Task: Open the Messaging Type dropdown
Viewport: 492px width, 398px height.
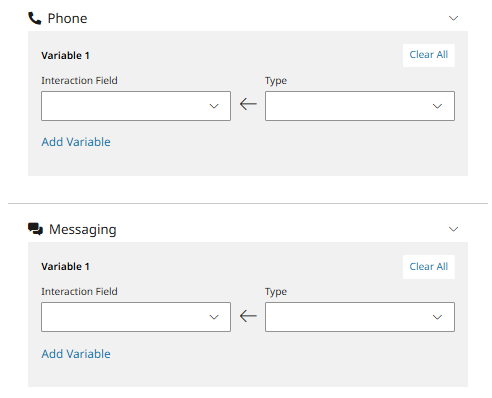Action: pyautogui.click(x=360, y=317)
